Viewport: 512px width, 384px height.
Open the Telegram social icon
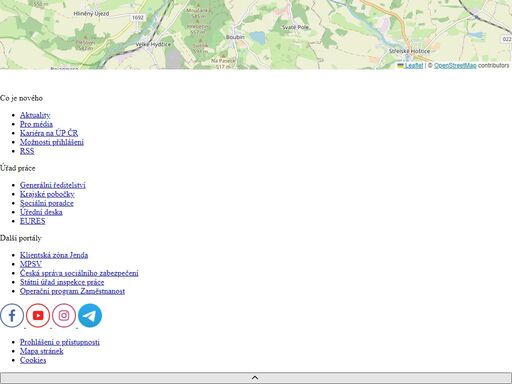point(90,315)
